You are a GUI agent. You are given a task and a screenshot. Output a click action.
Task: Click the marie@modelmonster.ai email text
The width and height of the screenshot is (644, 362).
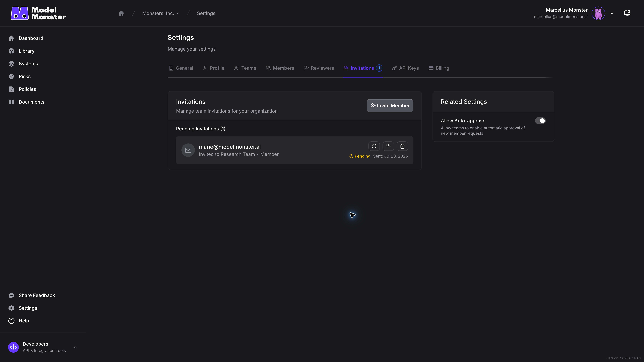pyautogui.click(x=230, y=147)
